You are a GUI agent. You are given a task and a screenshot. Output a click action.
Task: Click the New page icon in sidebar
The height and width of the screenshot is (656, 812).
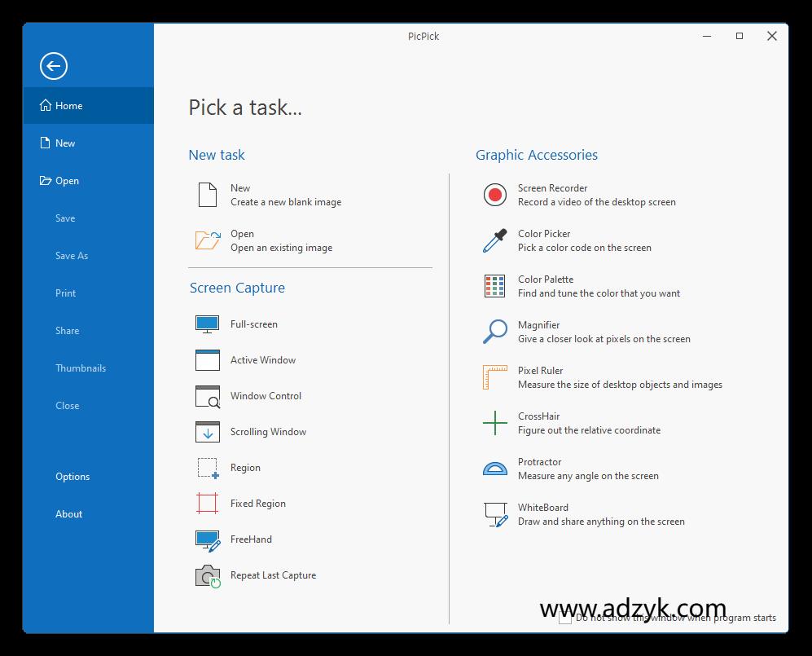point(45,143)
